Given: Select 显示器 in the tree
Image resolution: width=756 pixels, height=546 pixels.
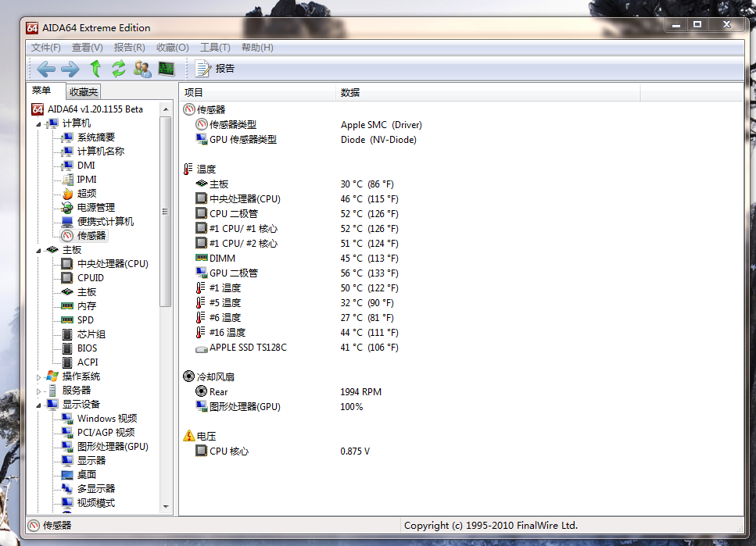Looking at the screenshot, I should (91, 461).
